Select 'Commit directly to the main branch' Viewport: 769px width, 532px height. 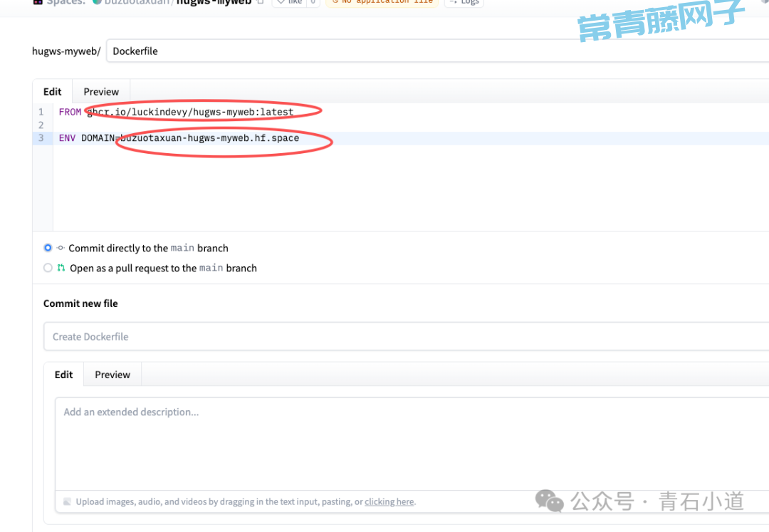coord(48,249)
